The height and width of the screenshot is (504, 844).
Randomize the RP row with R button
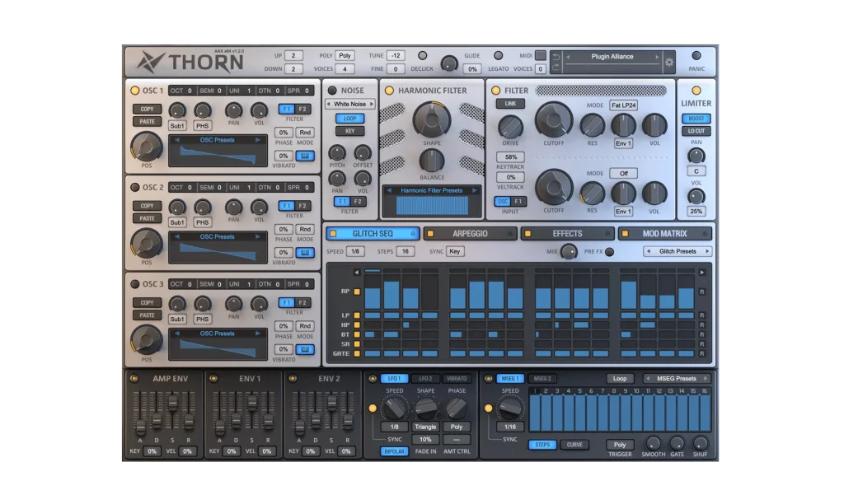click(701, 292)
